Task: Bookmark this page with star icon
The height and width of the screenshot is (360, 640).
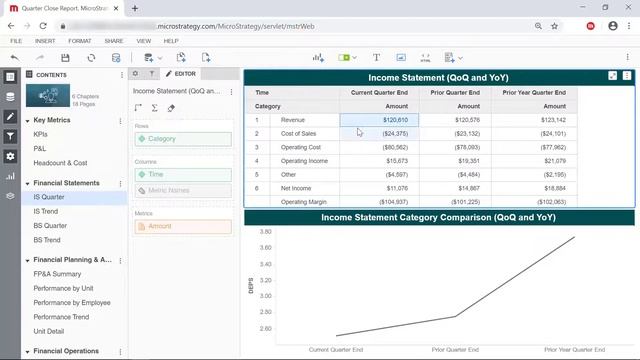Action: [554, 26]
